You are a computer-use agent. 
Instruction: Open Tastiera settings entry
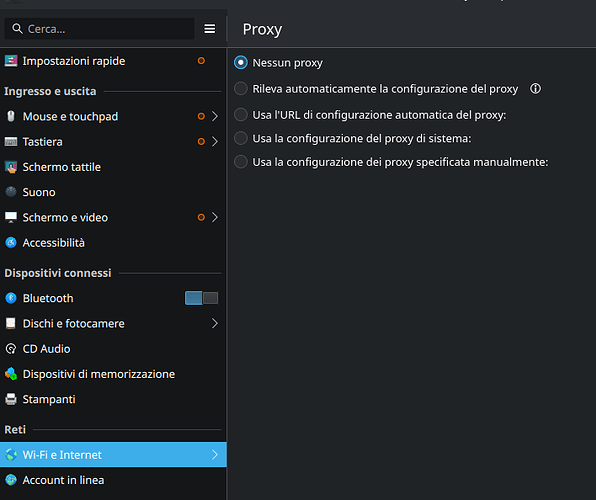(x=113, y=142)
